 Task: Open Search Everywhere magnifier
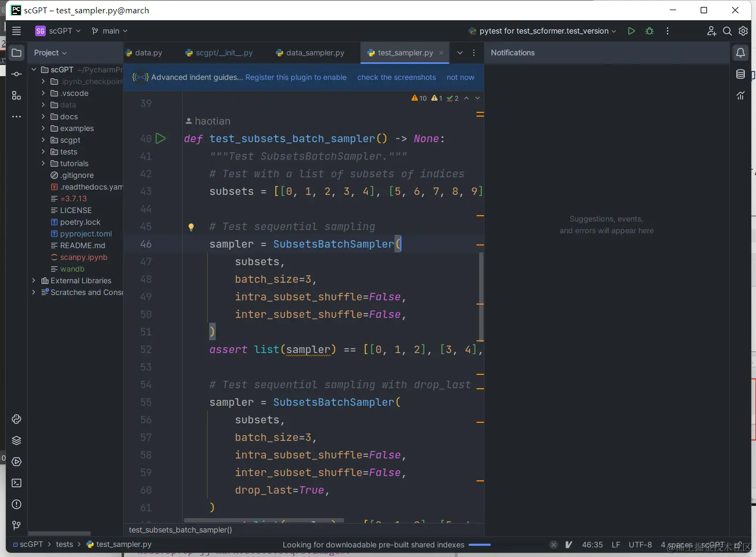pos(727,31)
